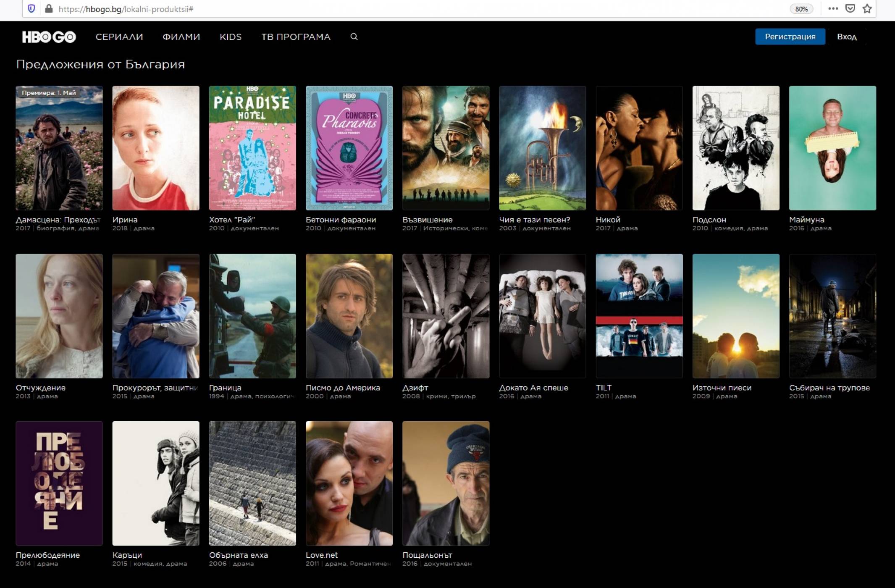Go to the KIDS section
This screenshot has height=588, width=895.
(x=231, y=37)
